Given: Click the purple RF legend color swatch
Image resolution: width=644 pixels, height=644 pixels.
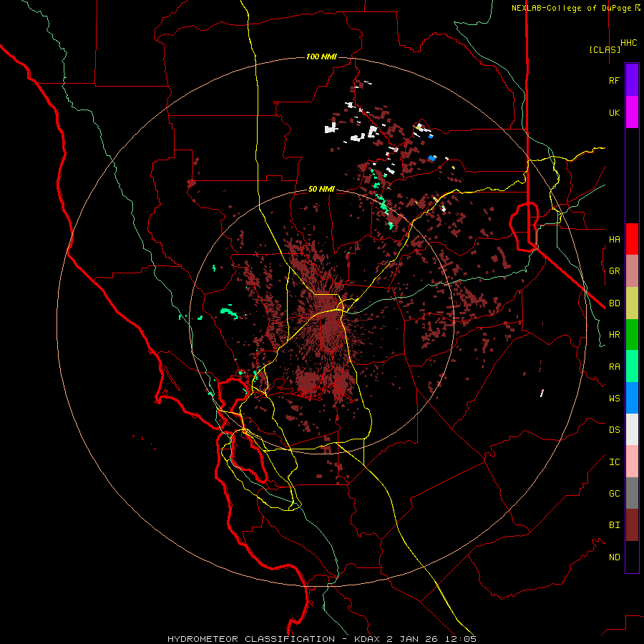Looking at the screenshot, I should 632,79.
